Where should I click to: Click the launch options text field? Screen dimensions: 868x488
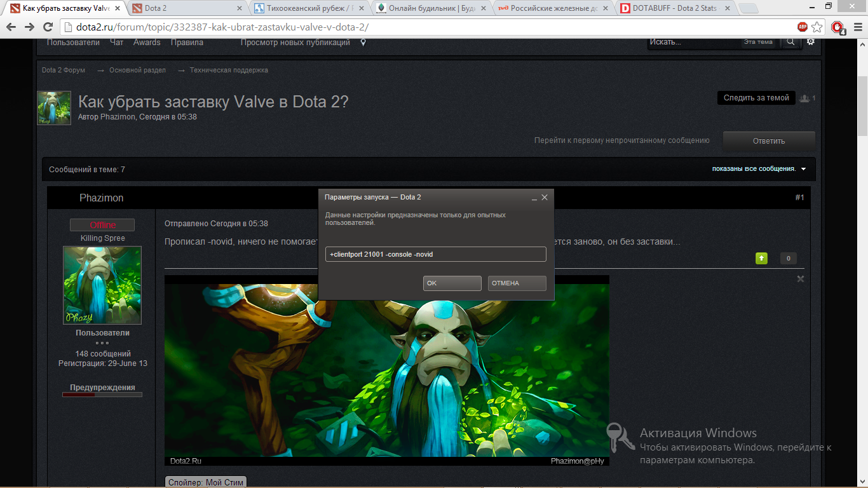click(x=436, y=254)
